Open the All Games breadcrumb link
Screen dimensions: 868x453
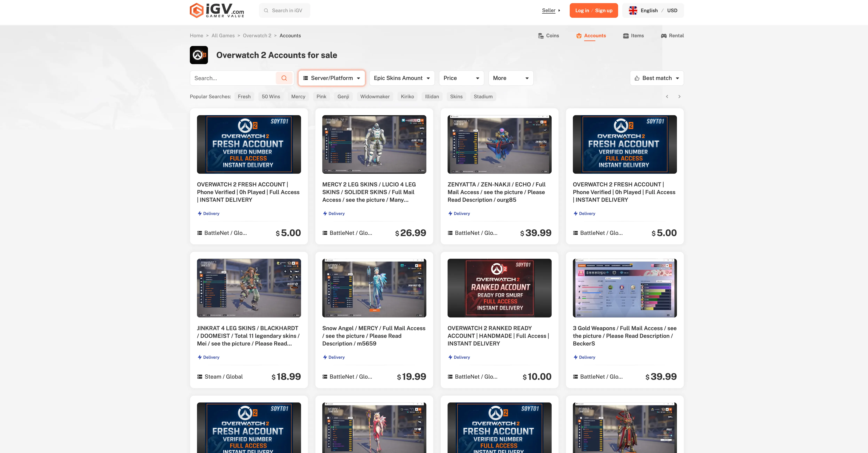pyautogui.click(x=223, y=35)
